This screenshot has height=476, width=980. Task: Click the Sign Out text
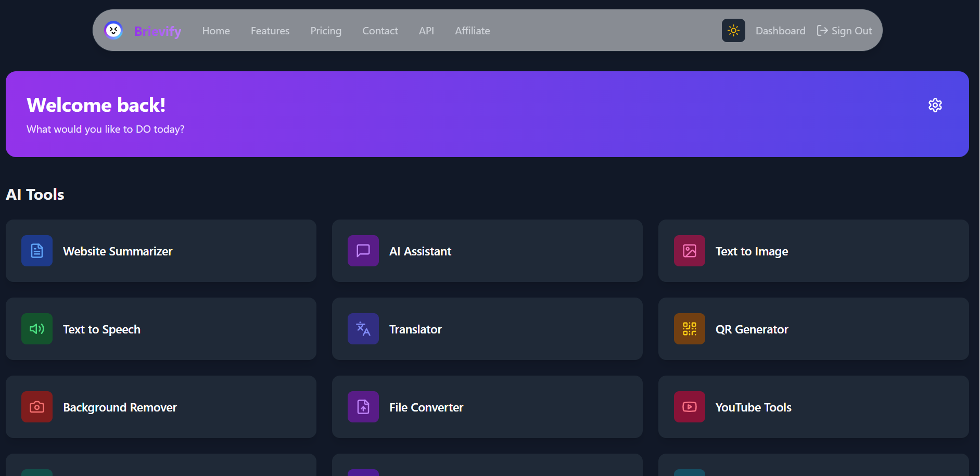pos(851,31)
